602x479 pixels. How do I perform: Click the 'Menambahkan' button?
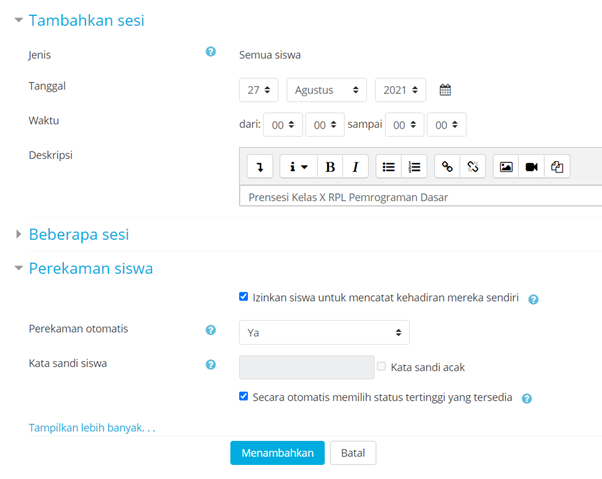pos(277,453)
